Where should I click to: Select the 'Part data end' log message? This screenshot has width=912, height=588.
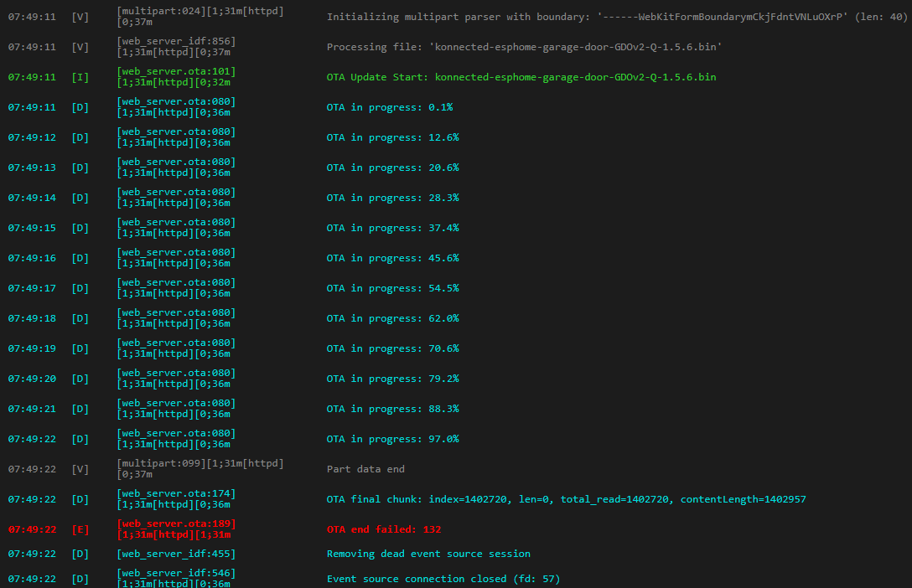[365, 469]
